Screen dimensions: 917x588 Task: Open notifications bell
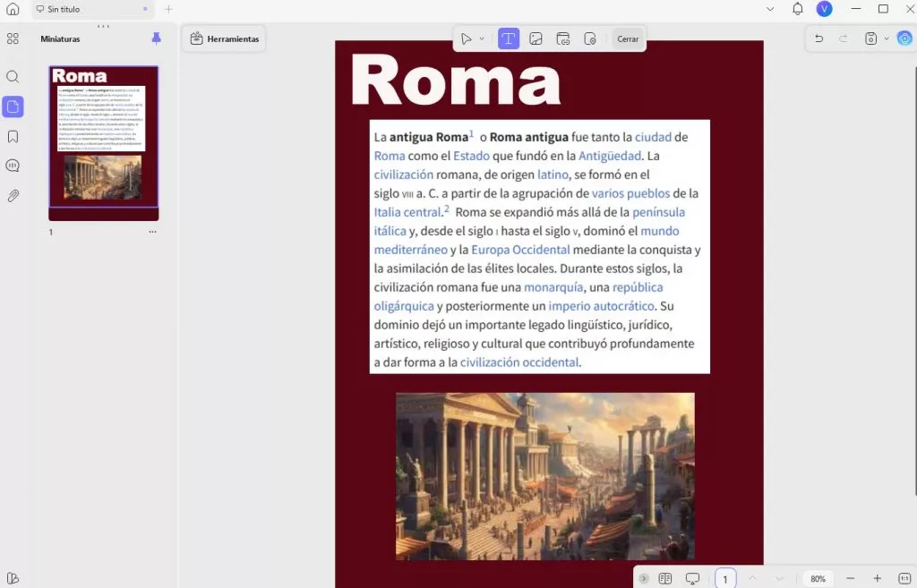pyautogui.click(x=798, y=9)
